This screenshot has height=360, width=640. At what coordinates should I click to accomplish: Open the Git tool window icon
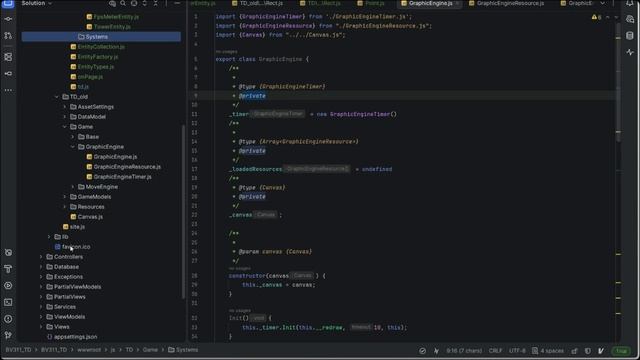8,336
